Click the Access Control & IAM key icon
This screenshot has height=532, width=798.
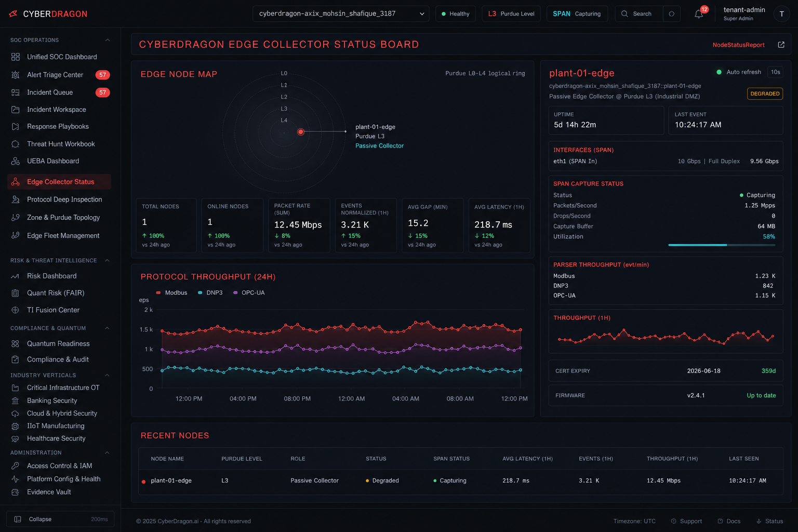click(16, 466)
